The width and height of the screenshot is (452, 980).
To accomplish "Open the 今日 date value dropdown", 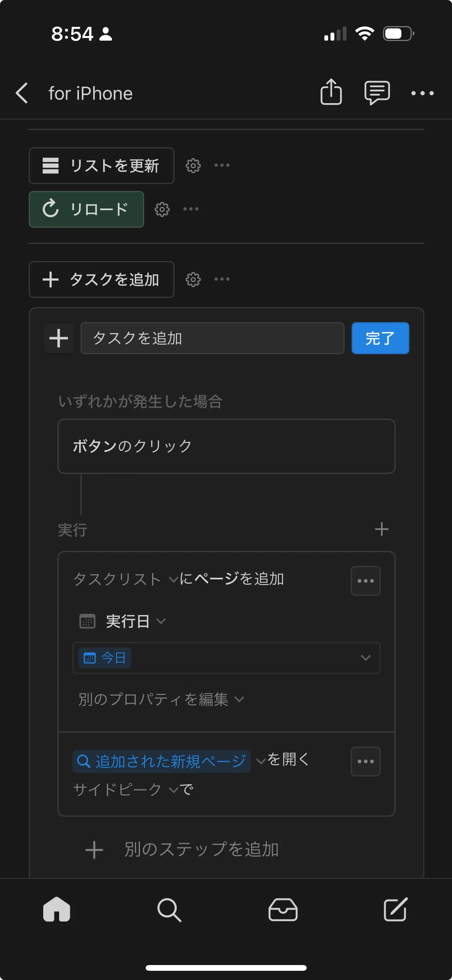I will pyautogui.click(x=226, y=658).
